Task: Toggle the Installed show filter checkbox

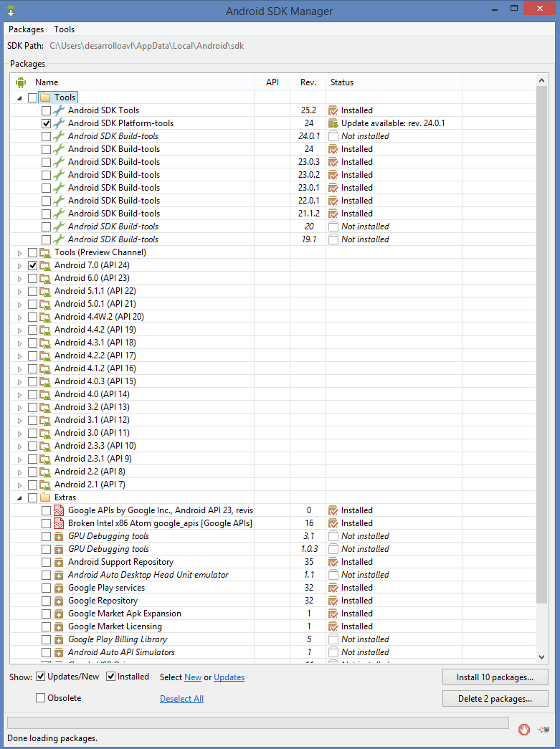Action: [x=111, y=677]
